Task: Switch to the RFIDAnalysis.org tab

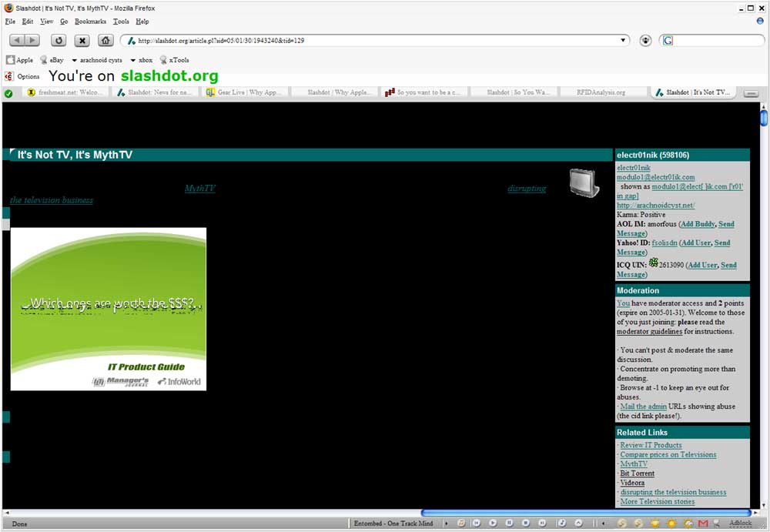Action: [x=601, y=92]
